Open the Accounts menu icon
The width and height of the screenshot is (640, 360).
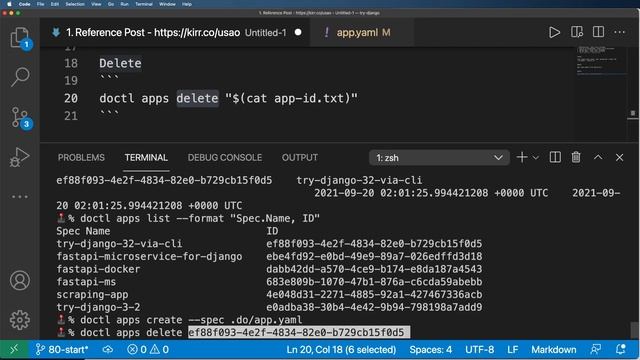[x=20, y=280]
